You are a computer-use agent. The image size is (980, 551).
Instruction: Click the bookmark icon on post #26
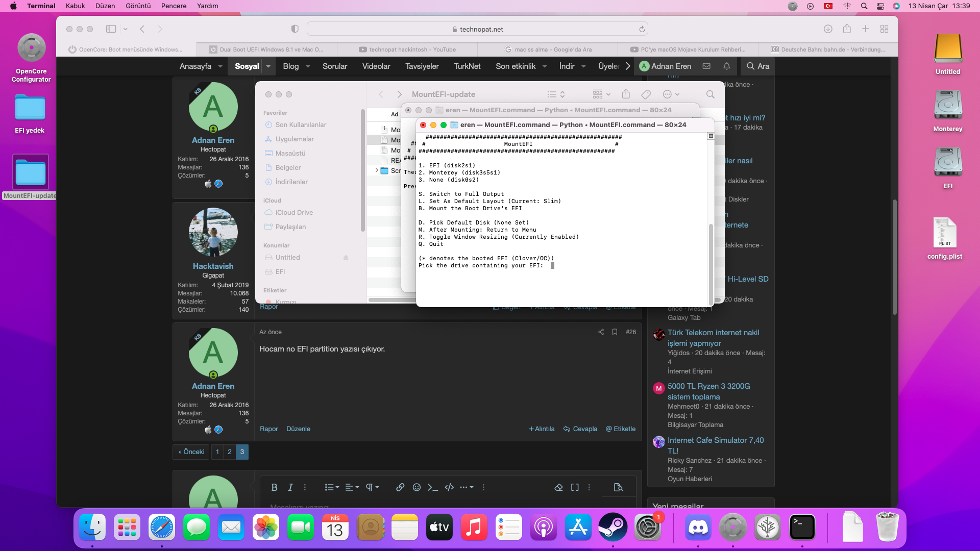[x=615, y=332]
